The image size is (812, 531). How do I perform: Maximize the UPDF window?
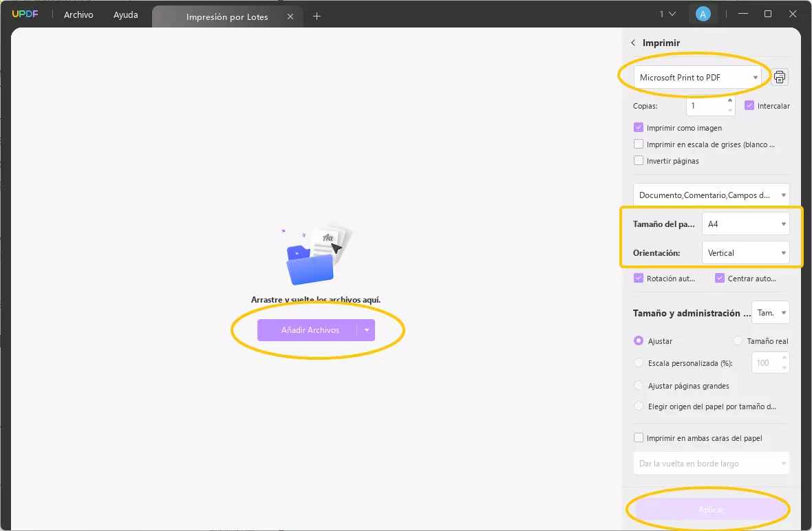point(768,14)
